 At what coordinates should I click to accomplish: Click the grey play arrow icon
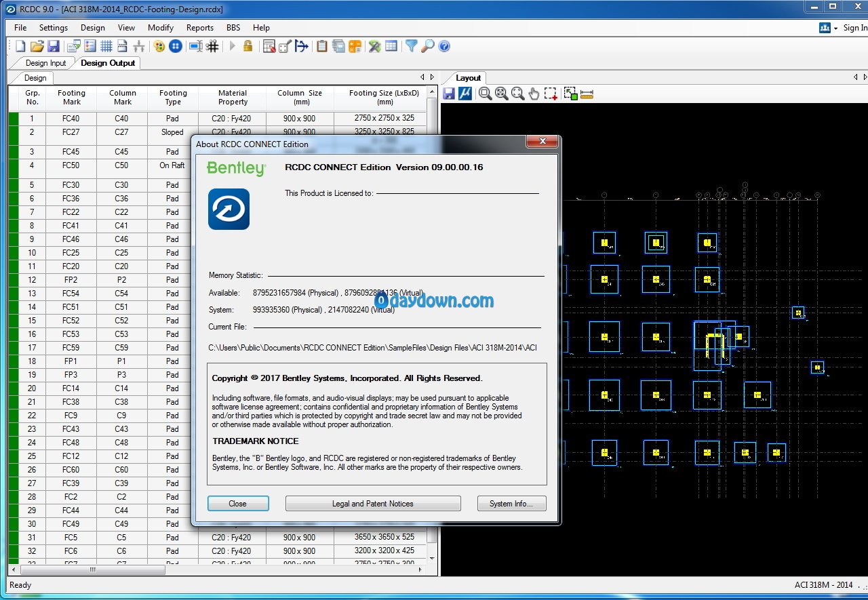232,46
